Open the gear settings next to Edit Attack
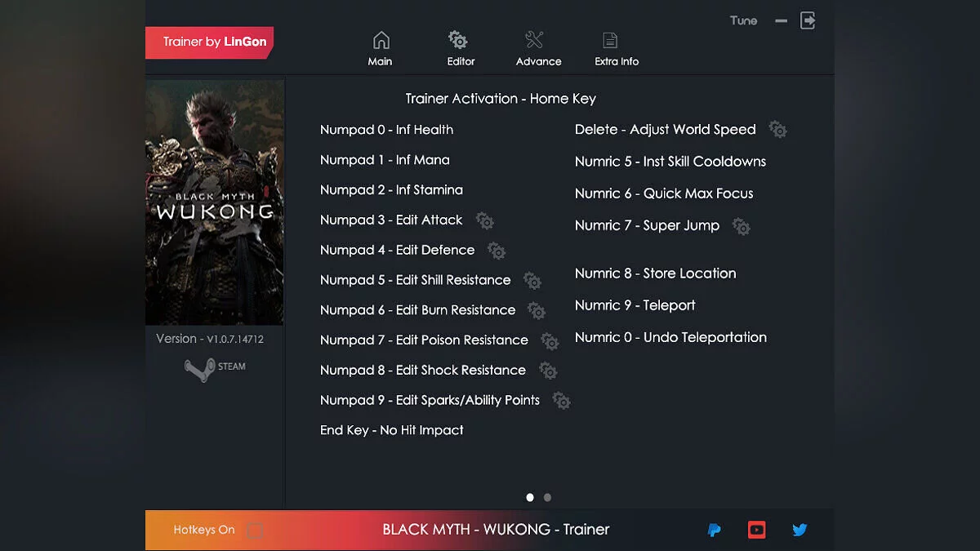980x551 pixels. 484,221
